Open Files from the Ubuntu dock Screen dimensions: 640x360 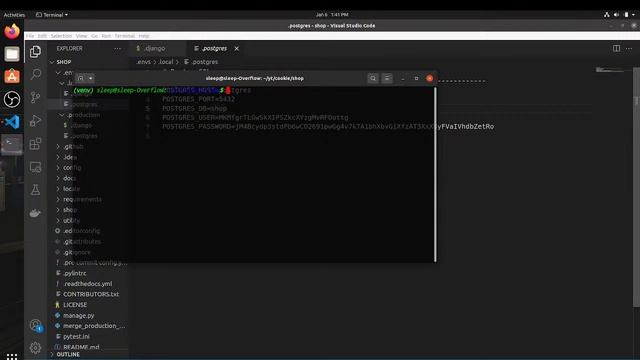point(12,54)
